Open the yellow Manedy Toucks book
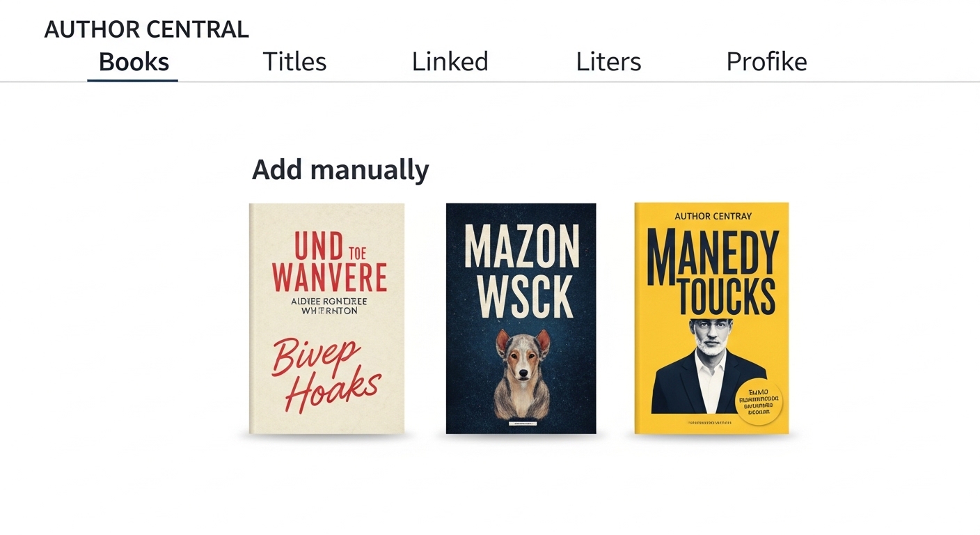980x535 pixels. click(711, 318)
